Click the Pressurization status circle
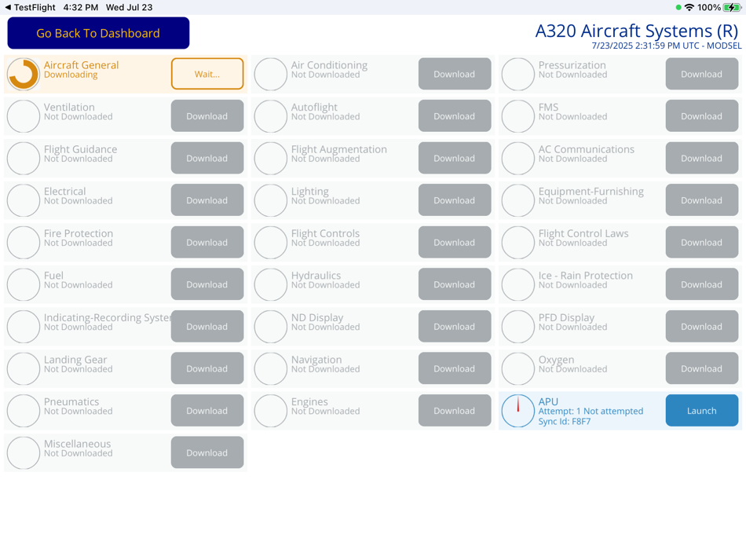The height and width of the screenshot is (560, 746). click(518, 75)
